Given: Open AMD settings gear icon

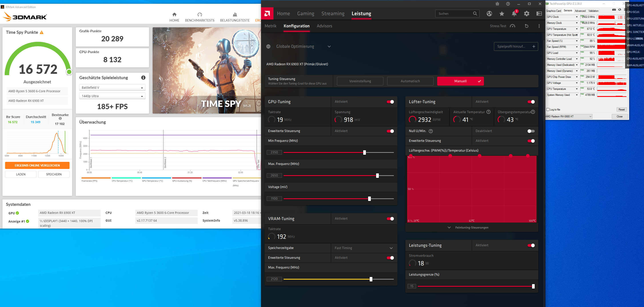Looking at the screenshot, I should pyautogui.click(x=526, y=14).
